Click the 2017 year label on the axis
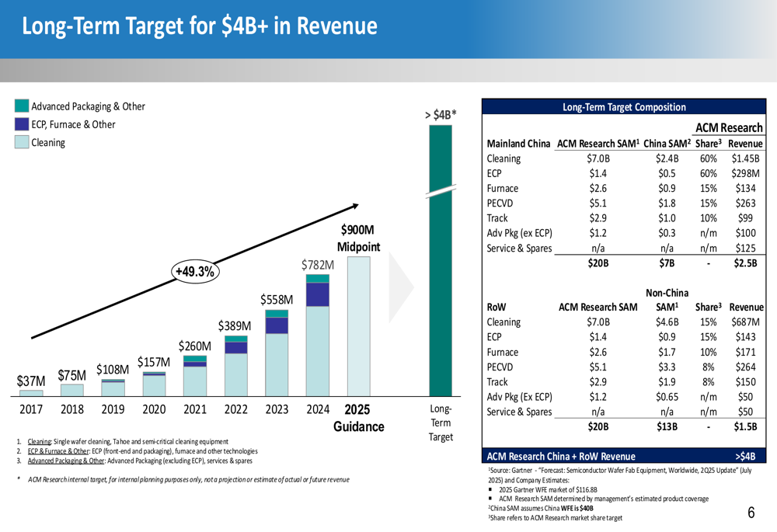The image size is (777, 532). tap(31, 409)
